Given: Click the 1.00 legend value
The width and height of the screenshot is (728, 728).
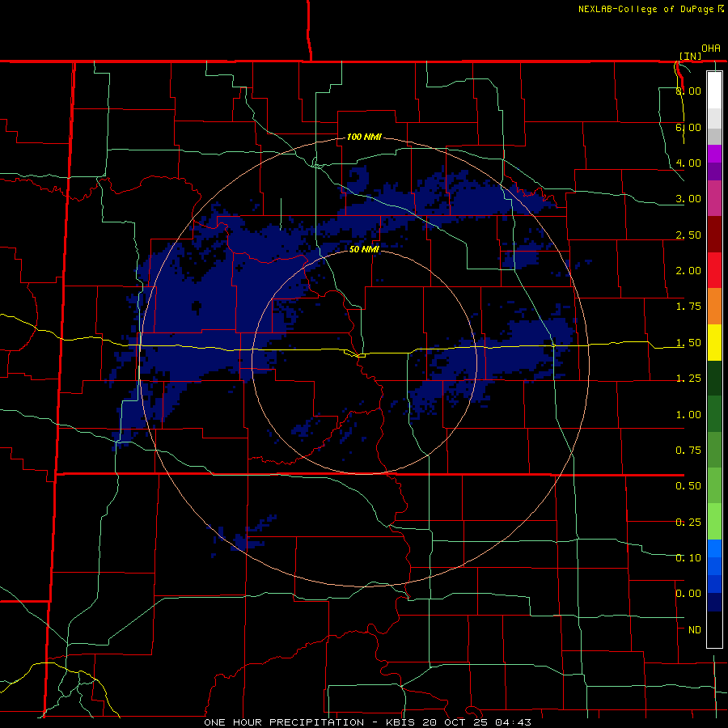Looking at the screenshot, I should coord(688,415).
